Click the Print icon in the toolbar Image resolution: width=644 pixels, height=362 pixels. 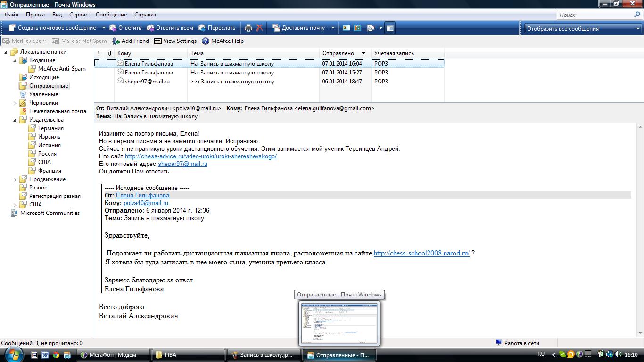(248, 28)
